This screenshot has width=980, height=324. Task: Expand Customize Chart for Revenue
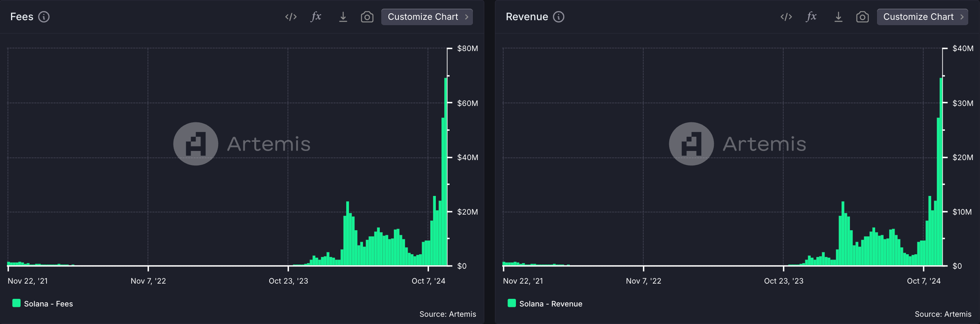922,17
